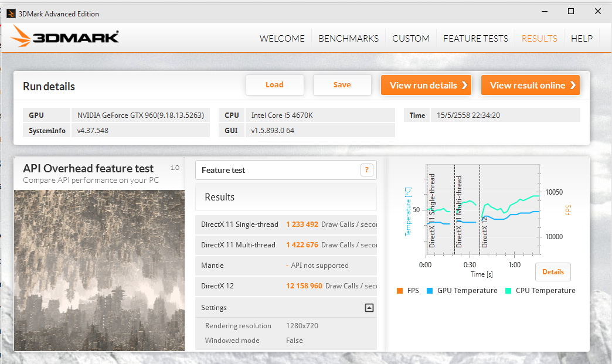This screenshot has width=612, height=364.
Task: Click the temperature and FPS chart
Action: click(x=483, y=210)
